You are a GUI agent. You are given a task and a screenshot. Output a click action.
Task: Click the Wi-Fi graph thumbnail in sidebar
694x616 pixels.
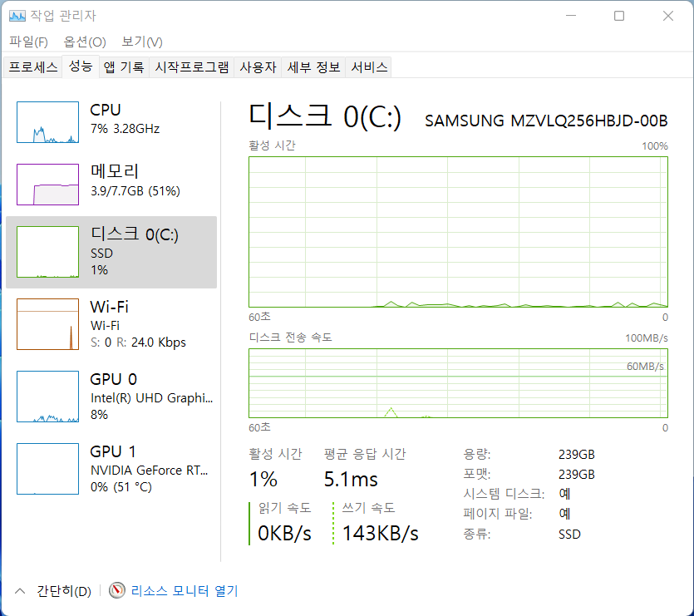[47, 324]
